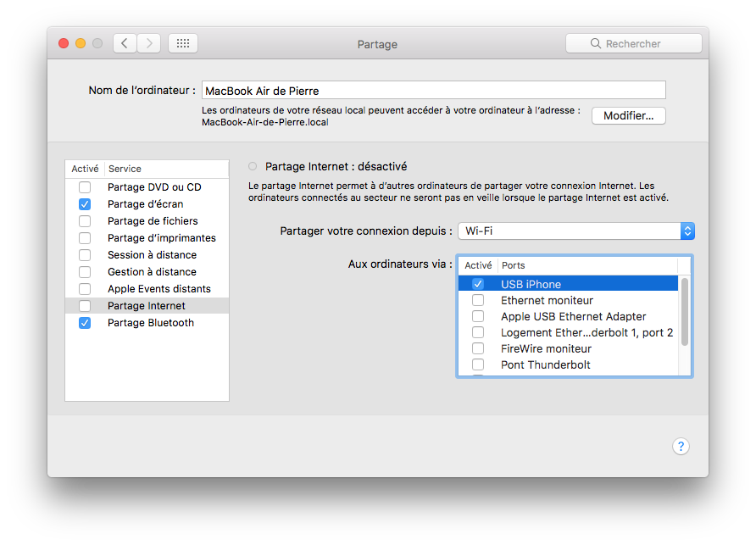This screenshot has width=756, height=545.
Task: Click the Ports column header
Action: coord(513,265)
